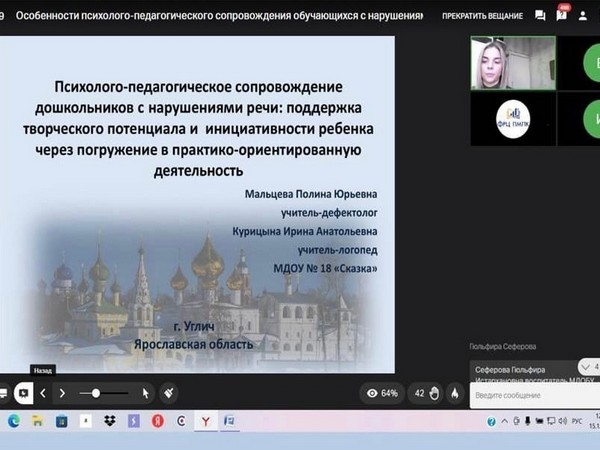Open the questions icon with red badge

[x=562, y=15]
